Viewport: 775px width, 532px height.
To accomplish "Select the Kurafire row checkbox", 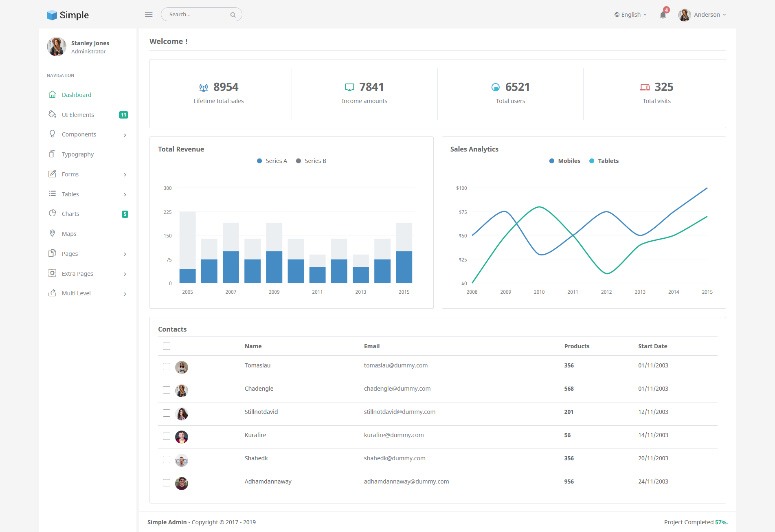I will click(167, 436).
